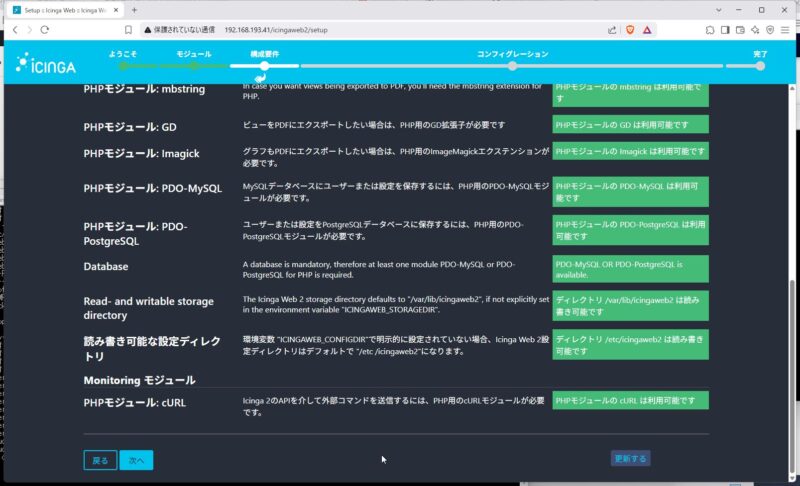This screenshot has height=486, width=800.
Task: Click the not-secure warning triangle icon
Action: pos(147,30)
